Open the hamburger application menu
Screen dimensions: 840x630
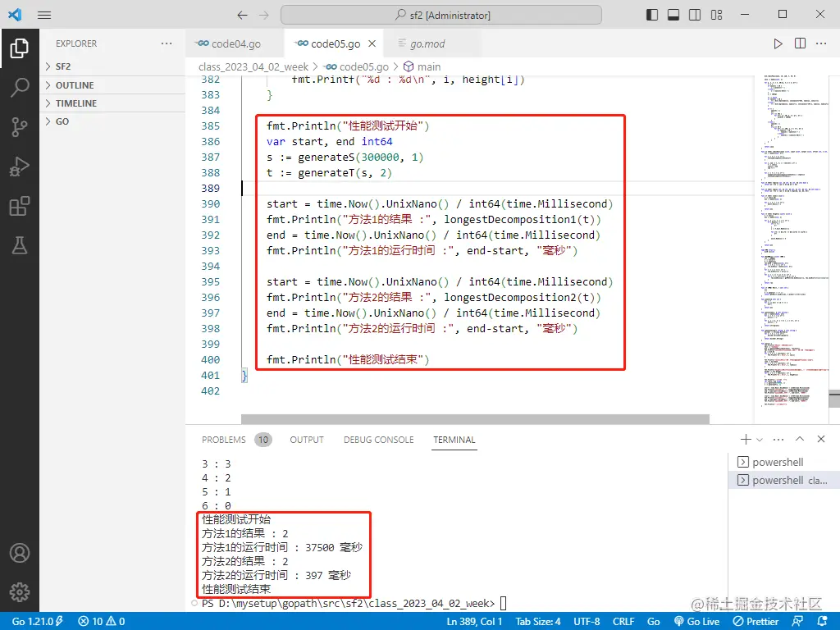click(x=44, y=15)
